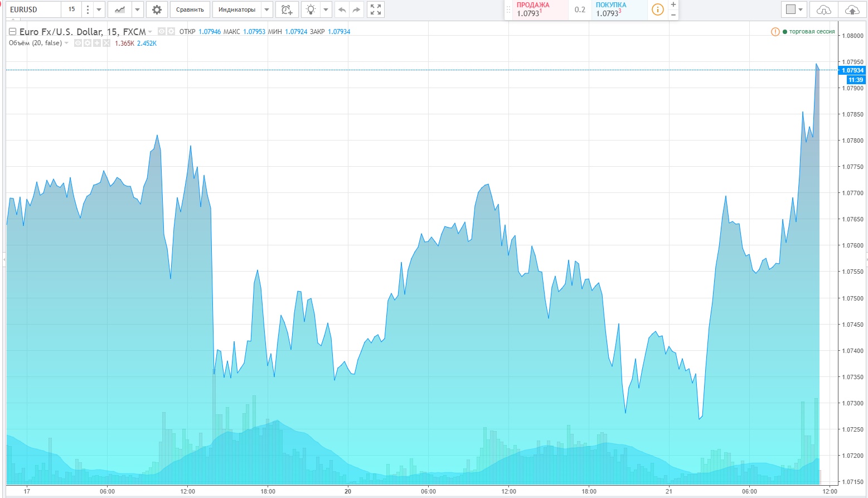Click the Объём (20, false) indicator label
The image size is (868, 498).
point(35,43)
